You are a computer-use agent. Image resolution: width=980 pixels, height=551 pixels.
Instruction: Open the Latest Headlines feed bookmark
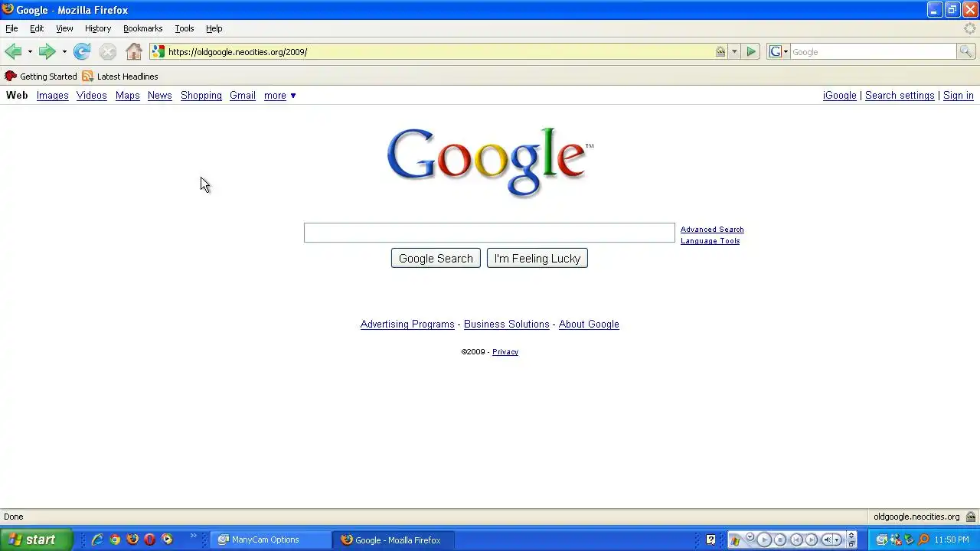(x=120, y=77)
